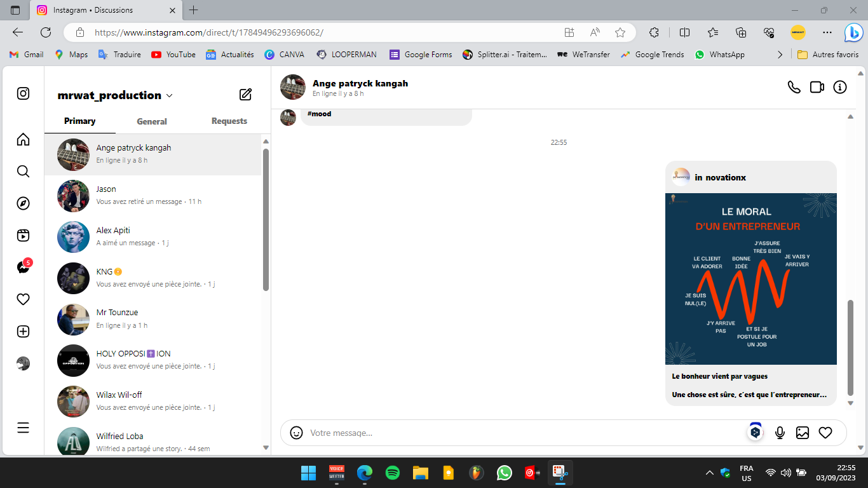Open the novationx profile from shared post
868x488 pixels.
(720, 177)
